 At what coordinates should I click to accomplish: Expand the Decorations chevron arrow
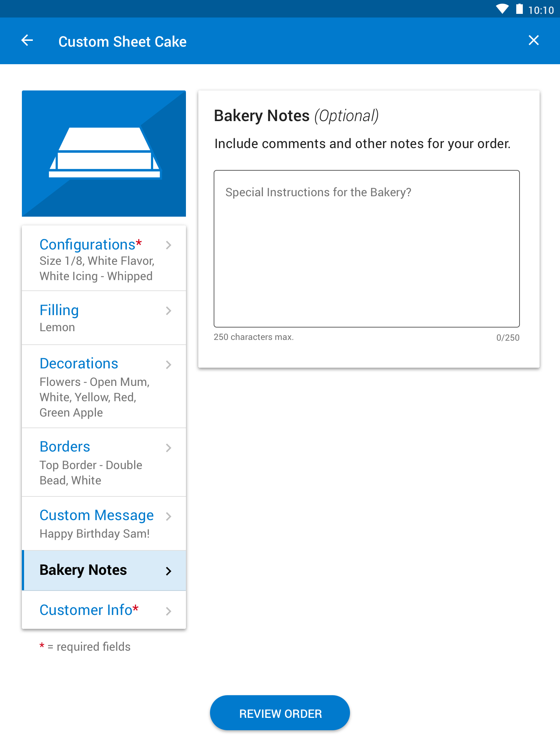click(168, 364)
